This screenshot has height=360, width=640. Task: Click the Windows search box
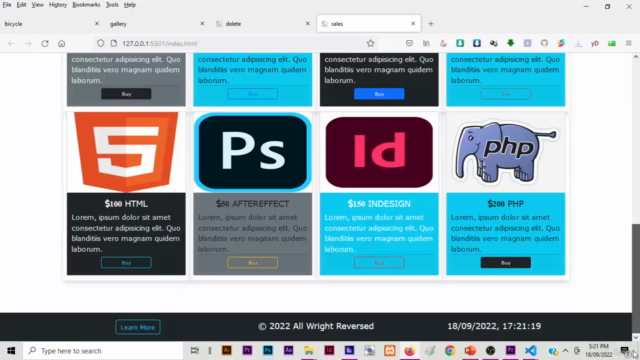[x=103, y=351]
